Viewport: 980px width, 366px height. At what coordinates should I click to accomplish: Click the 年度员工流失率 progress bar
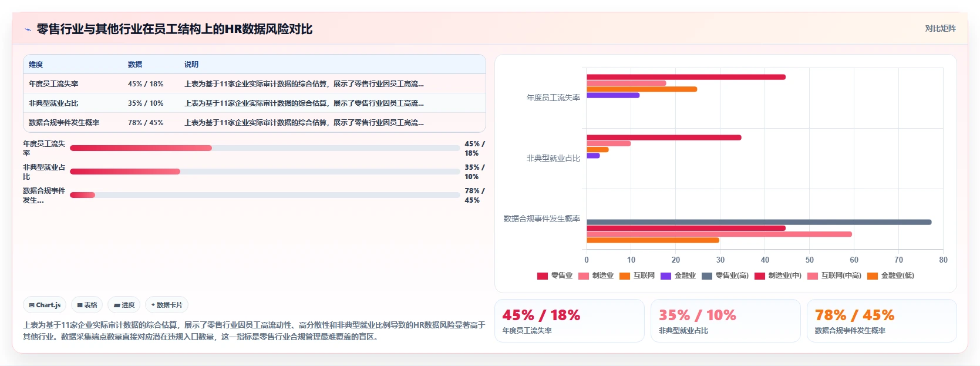pyautogui.click(x=265, y=148)
